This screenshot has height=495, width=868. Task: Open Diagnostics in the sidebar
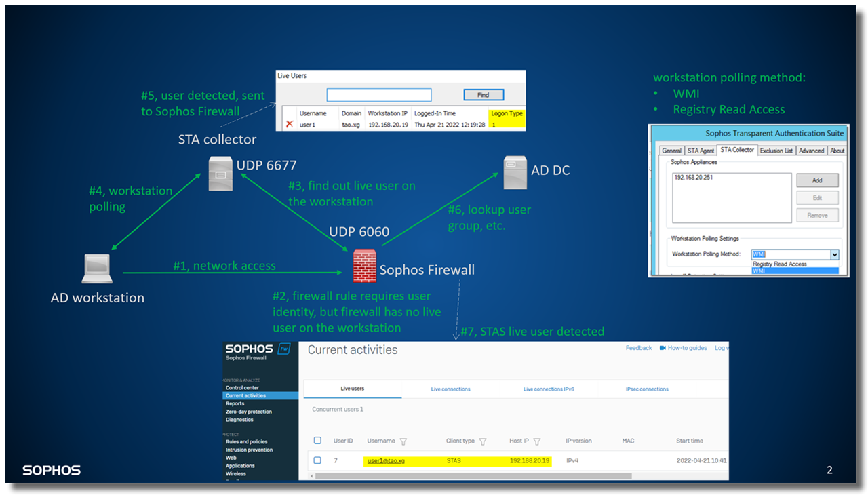pos(239,420)
